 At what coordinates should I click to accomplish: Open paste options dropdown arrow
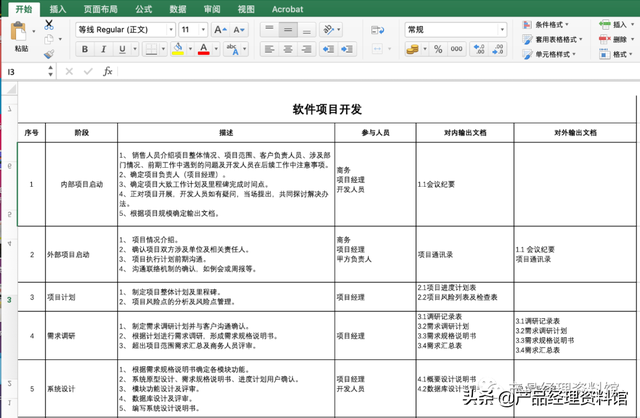point(33,31)
